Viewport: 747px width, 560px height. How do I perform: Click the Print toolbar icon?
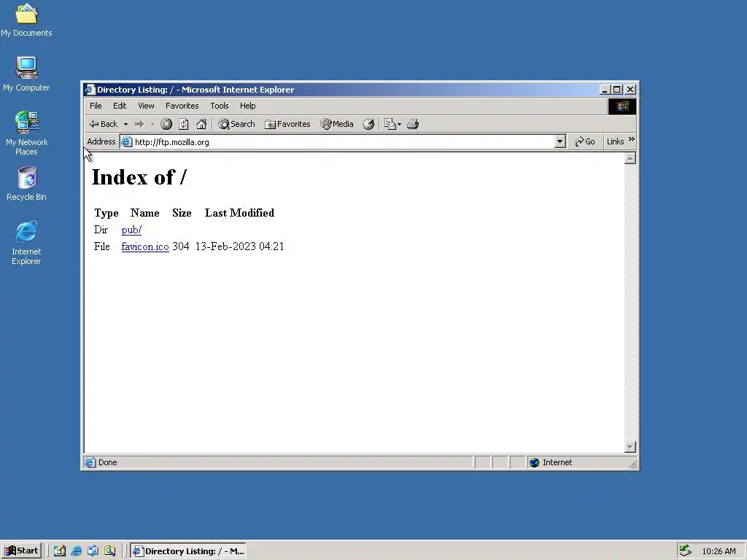point(413,124)
